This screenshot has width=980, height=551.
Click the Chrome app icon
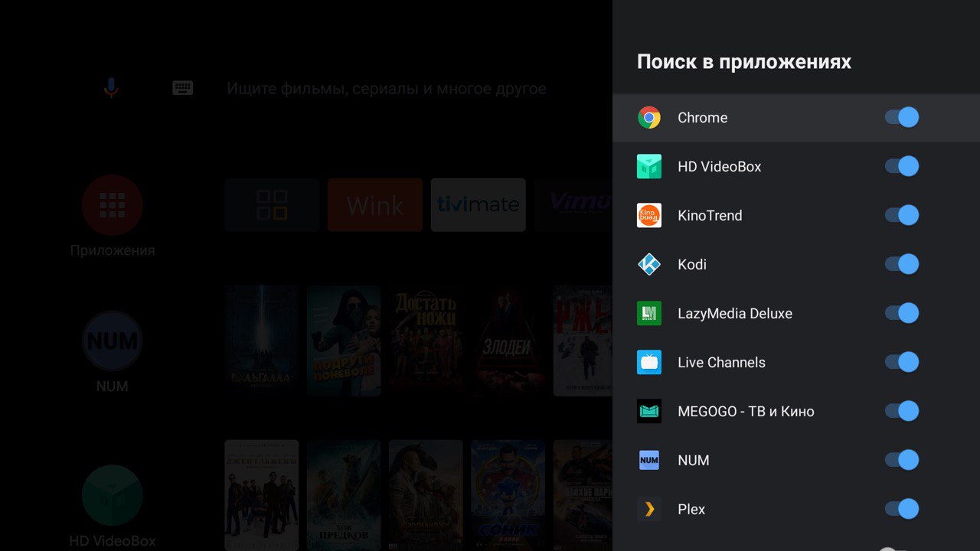click(x=649, y=118)
